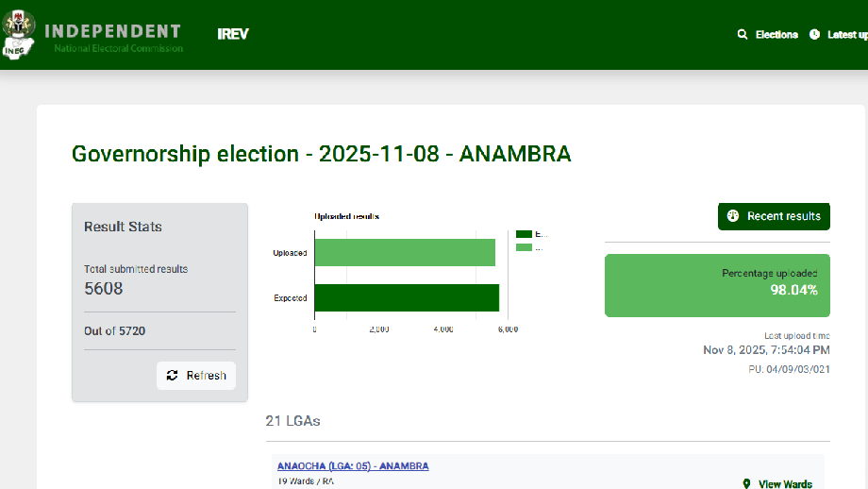Image resolution: width=868 pixels, height=489 pixels.
Task: Click the refresh arrows icon
Action: point(172,376)
